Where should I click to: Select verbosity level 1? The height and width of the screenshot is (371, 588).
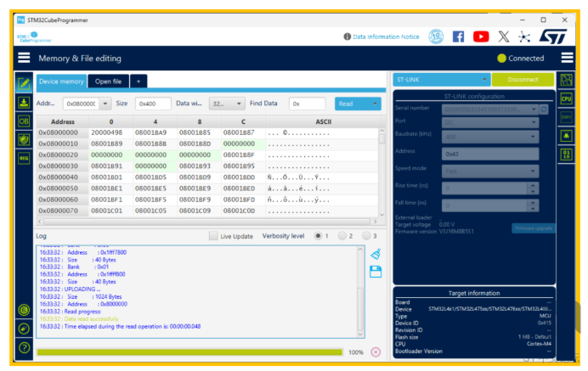318,236
